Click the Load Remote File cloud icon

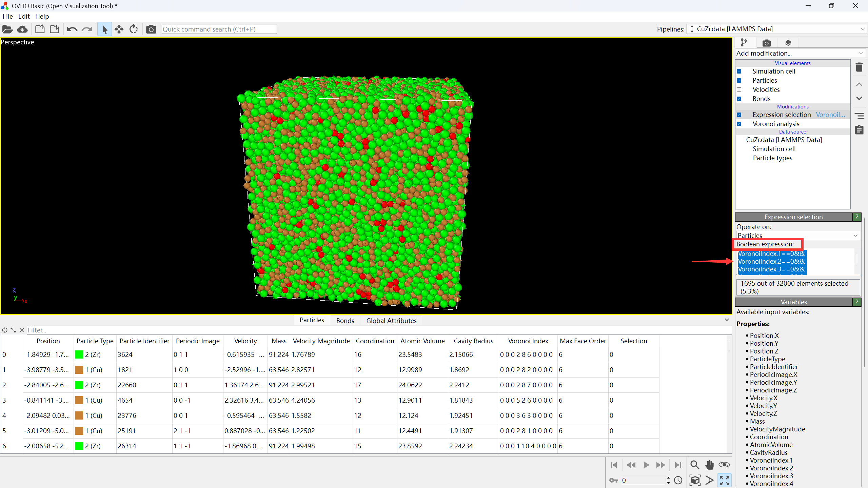(22, 29)
